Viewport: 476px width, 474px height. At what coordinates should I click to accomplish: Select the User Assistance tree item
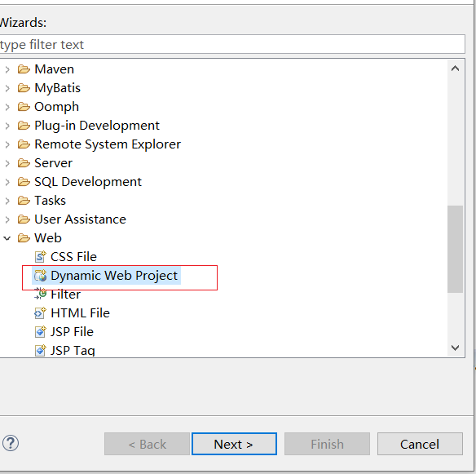click(x=80, y=219)
